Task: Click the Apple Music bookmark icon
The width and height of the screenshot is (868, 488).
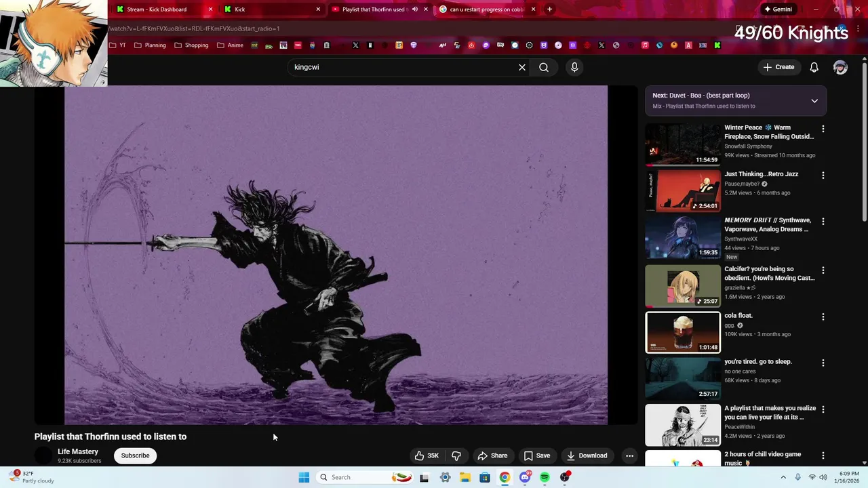Action: click(645, 45)
